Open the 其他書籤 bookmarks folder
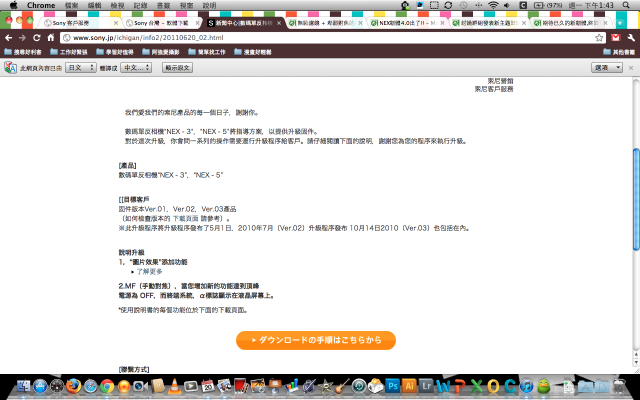Screen dimensions: 640x400 pos(619,52)
